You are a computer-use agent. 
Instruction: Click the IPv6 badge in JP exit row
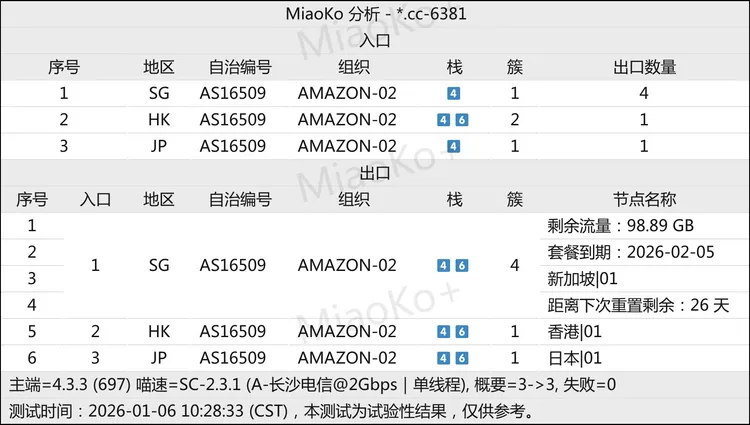(x=461, y=357)
